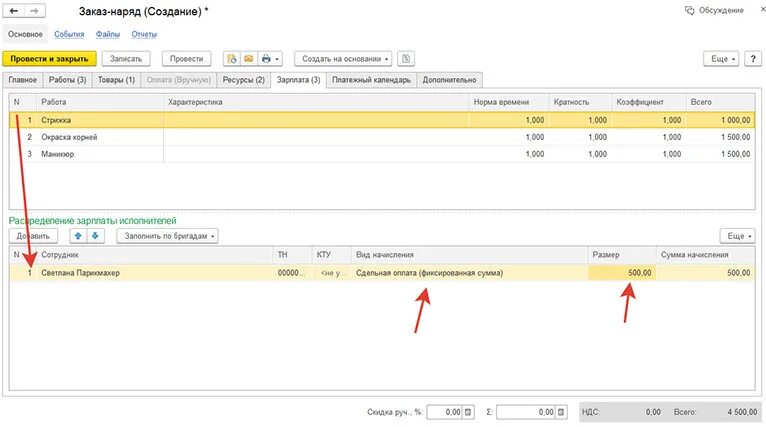Open the top Еще menu

721,59
